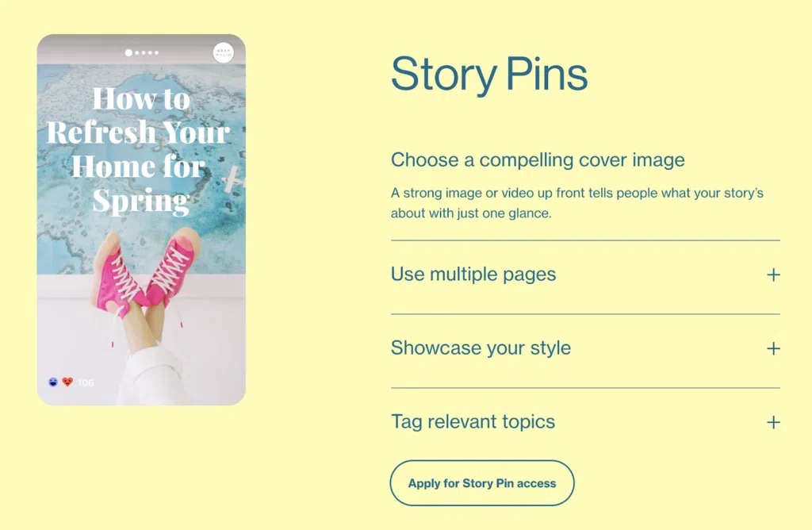812x530 pixels.
Task: Open the round profile avatar on pin
Action: (223, 53)
